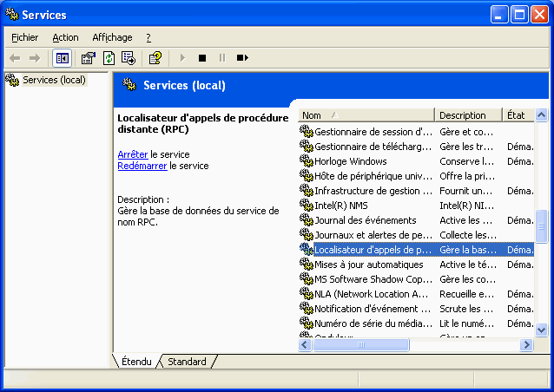This screenshot has width=554, height=392.
Task: Click the Refresh toolbar icon
Action: point(109,58)
